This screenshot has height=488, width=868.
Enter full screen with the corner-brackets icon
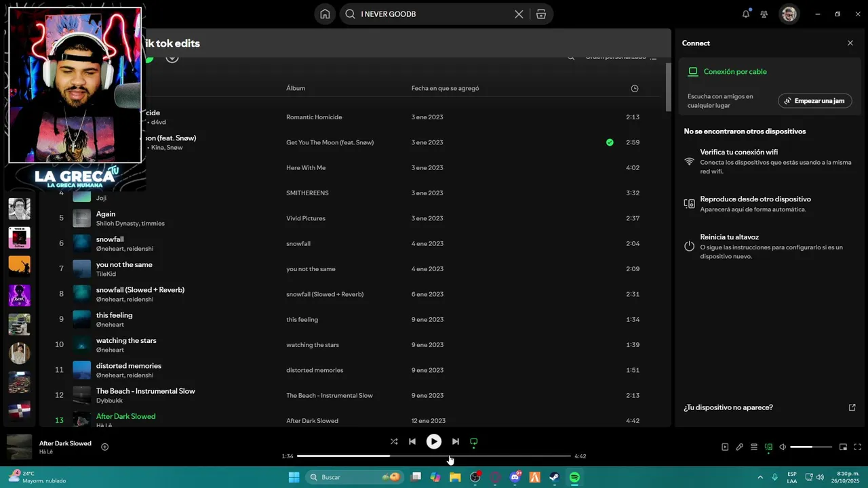(x=858, y=447)
